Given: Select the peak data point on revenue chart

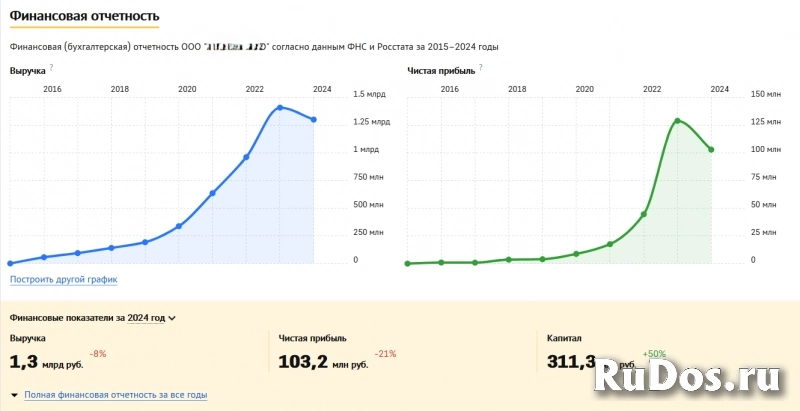Looking at the screenshot, I should [x=280, y=107].
